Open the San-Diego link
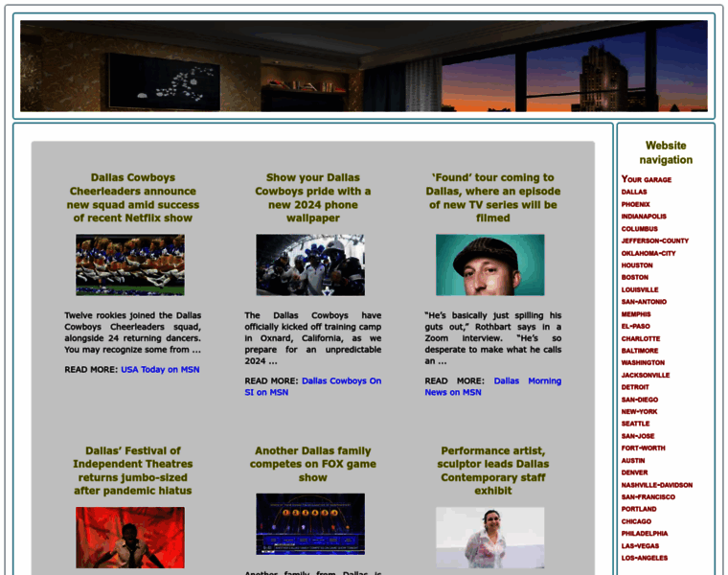This screenshot has width=728, height=575. [x=640, y=400]
